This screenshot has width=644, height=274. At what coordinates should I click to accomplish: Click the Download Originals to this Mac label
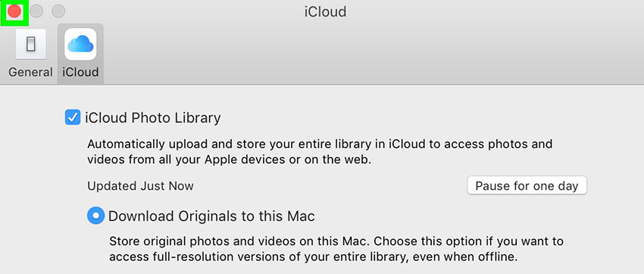pyautogui.click(x=211, y=216)
